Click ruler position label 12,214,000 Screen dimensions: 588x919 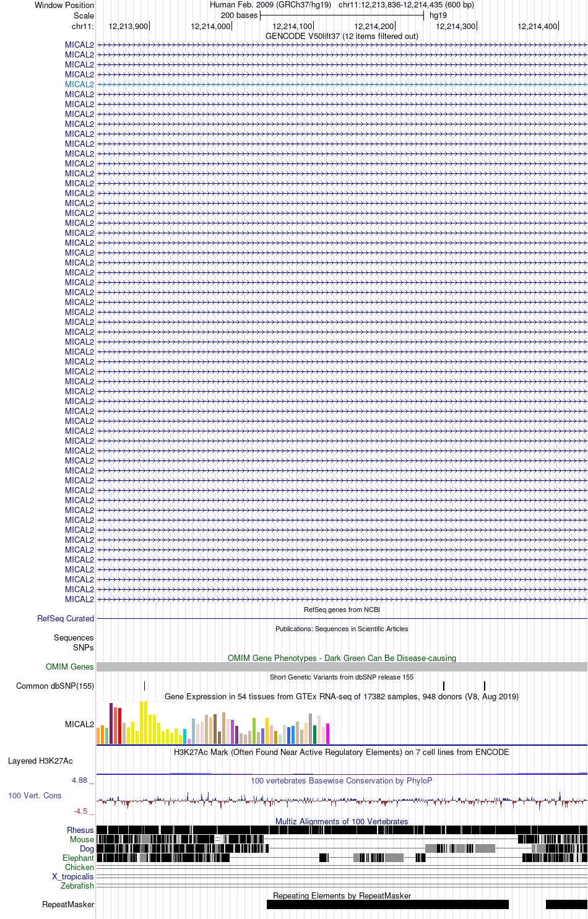click(210, 26)
